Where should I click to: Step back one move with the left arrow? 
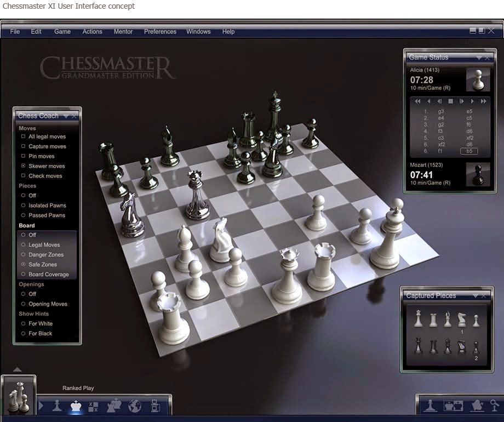tap(428, 101)
